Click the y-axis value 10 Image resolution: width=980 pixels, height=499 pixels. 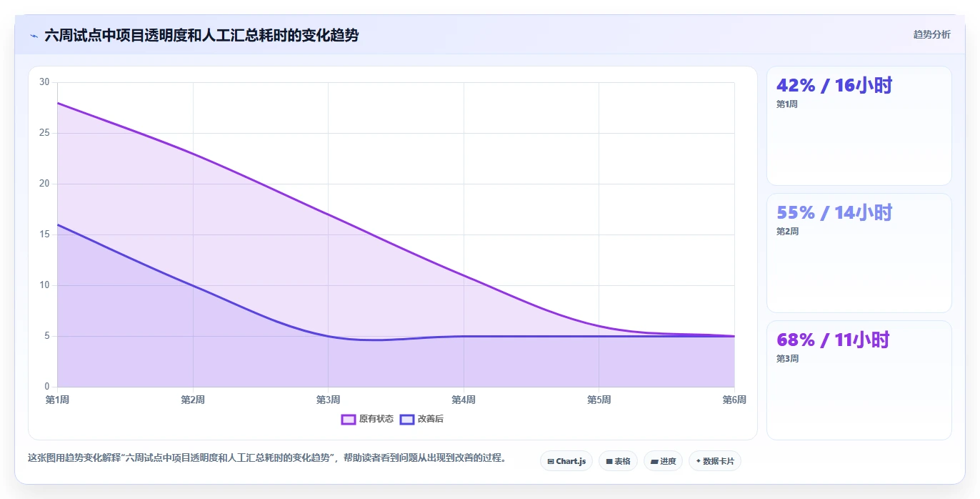(44, 285)
